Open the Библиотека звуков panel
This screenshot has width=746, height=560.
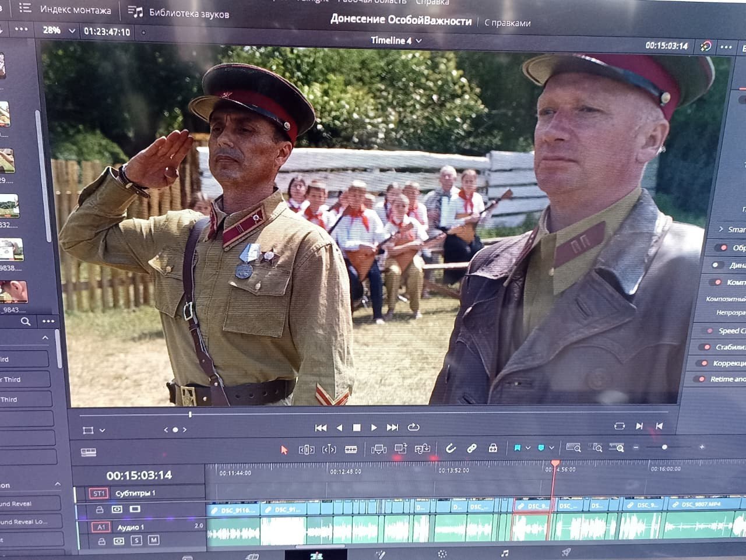point(178,13)
